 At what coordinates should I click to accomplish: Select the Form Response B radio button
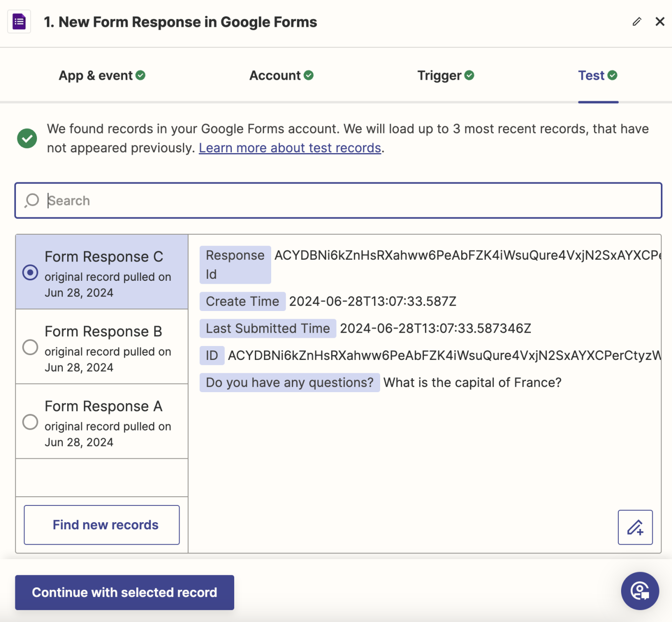30,347
